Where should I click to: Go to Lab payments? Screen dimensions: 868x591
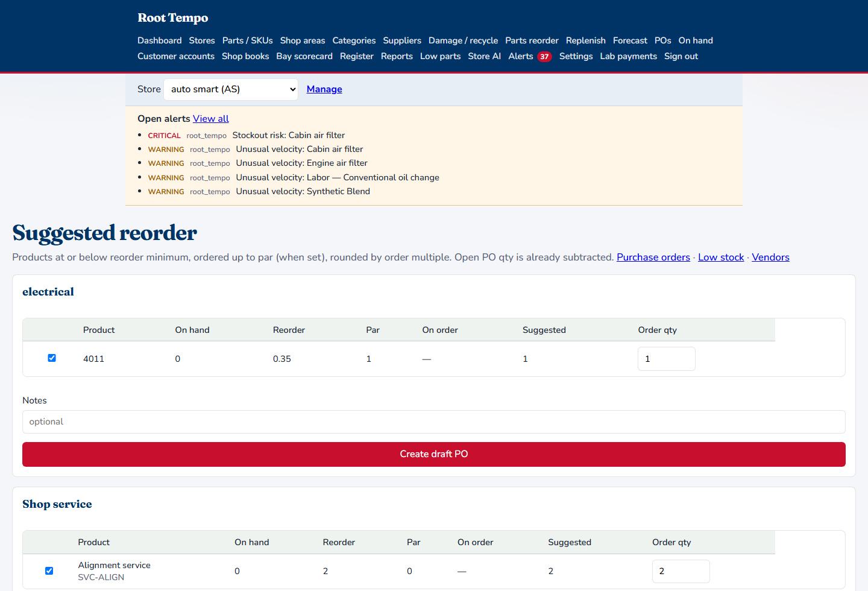[x=629, y=56]
